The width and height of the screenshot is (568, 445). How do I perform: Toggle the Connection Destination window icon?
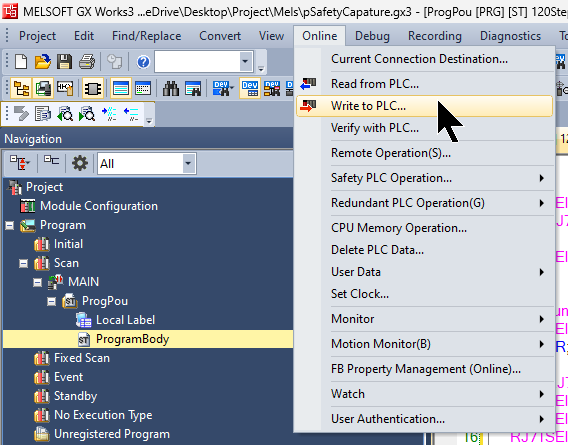tap(43, 88)
